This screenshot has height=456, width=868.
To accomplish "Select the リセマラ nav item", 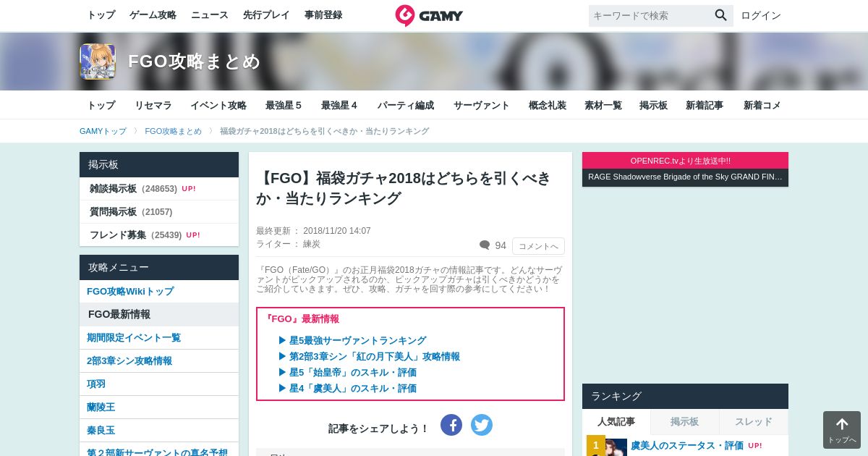I will pyautogui.click(x=153, y=105).
